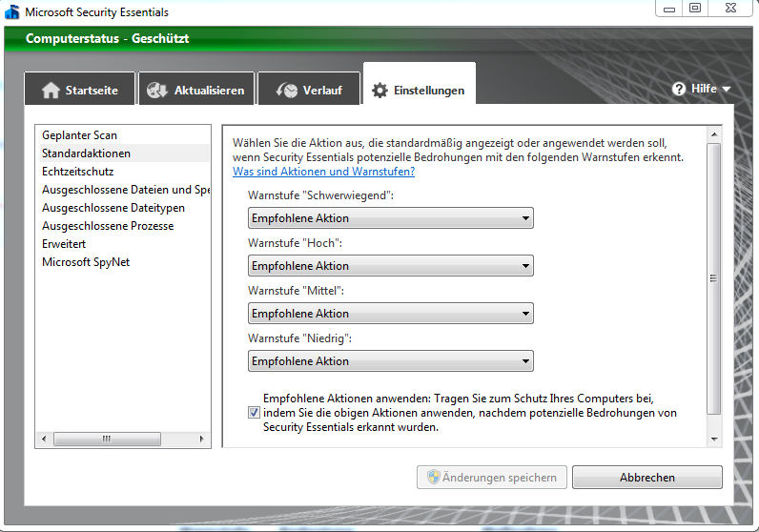Open the Warnstufe Schwerwiegend action dropdown
Image resolution: width=759 pixels, height=532 pixels.
tap(391, 217)
